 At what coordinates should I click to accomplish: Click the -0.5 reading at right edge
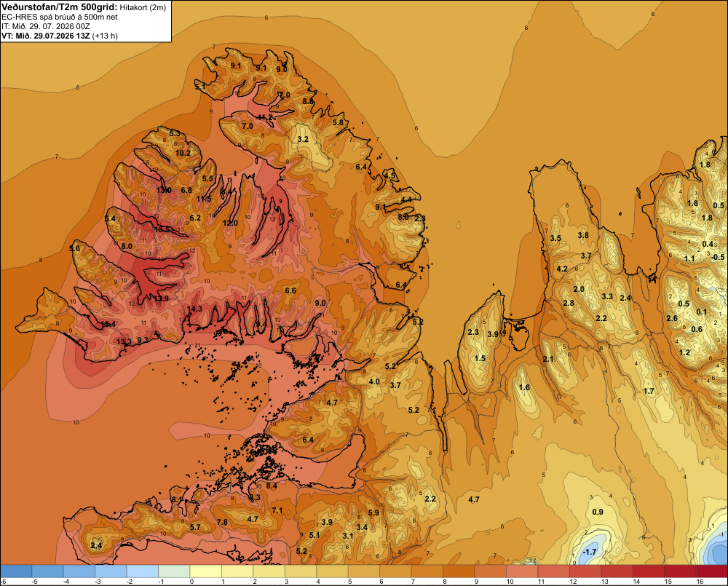pos(718,257)
